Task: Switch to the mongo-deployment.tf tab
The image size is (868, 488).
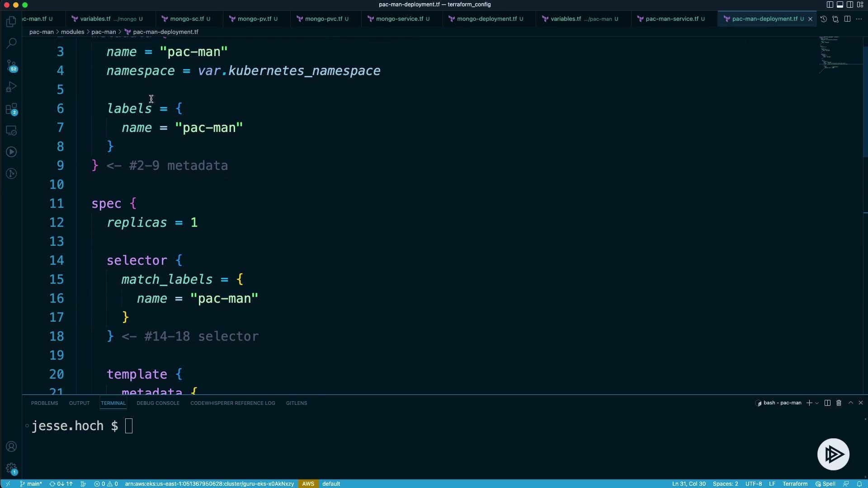Action: (486, 19)
